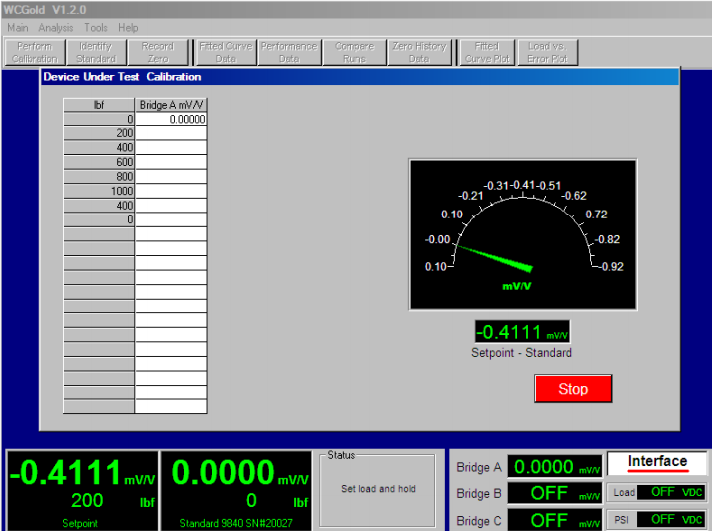This screenshot has height=531, width=712.
Task: Show the Fitted Curve Plot
Action: tap(487, 52)
